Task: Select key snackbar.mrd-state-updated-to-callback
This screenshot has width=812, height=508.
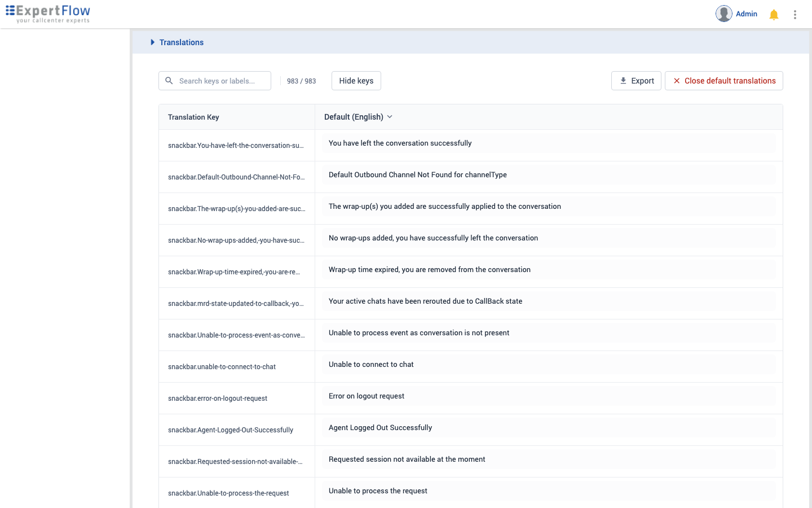Action: coord(236,304)
